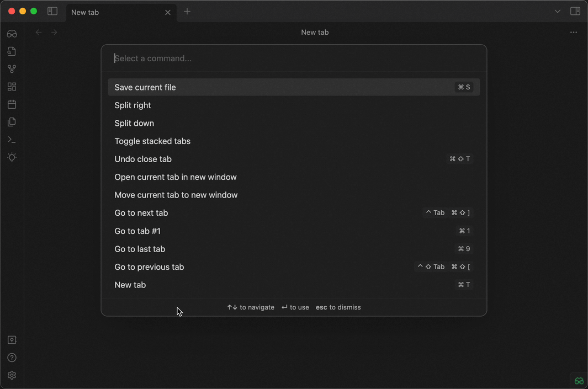Choose Go to last tab command
The image size is (588, 389).
point(294,249)
